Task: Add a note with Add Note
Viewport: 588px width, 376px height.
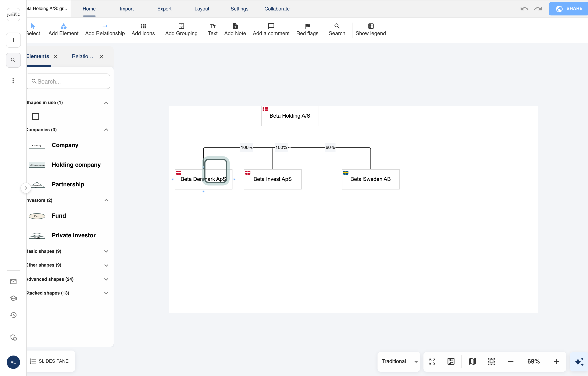Action: click(235, 30)
